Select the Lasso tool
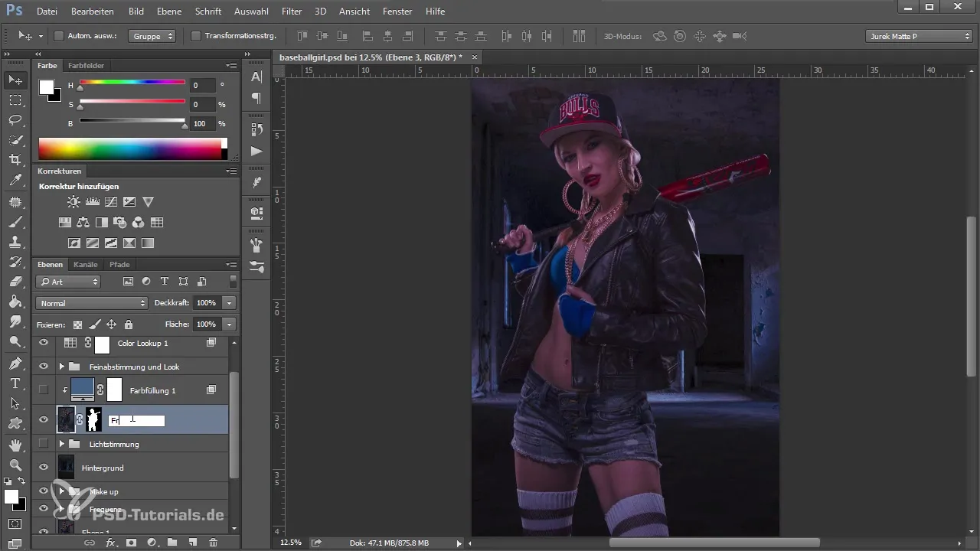The height and width of the screenshot is (551, 980). point(15,120)
